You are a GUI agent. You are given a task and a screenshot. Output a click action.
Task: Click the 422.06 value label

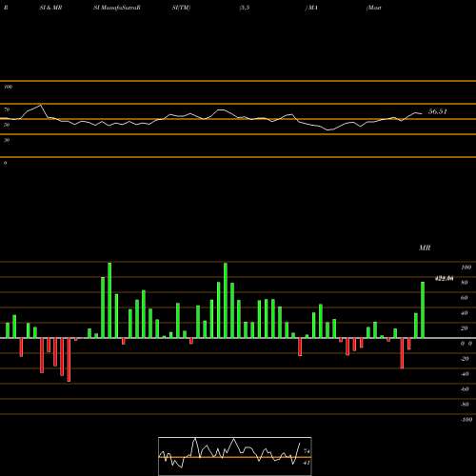pos(444,278)
